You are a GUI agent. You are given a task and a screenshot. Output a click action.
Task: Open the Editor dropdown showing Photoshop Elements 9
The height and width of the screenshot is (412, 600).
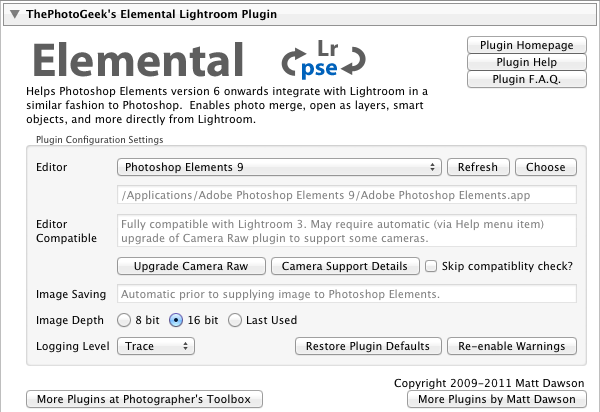[x=279, y=167]
